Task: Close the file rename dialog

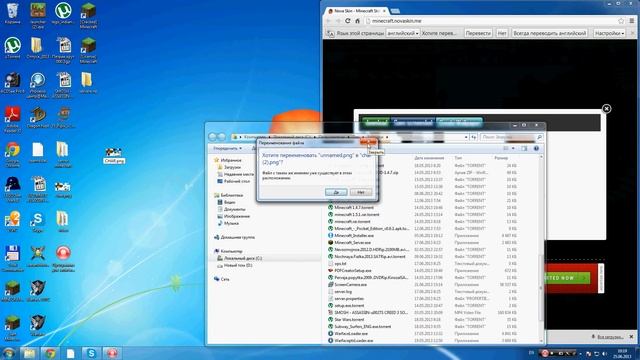Action: [x=368, y=142]
